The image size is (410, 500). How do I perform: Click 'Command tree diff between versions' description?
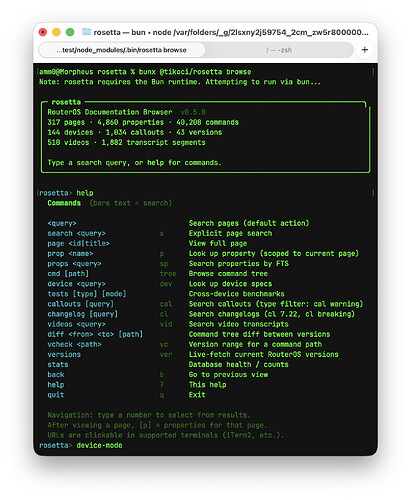pyautogui.click(x=259, y=334)
